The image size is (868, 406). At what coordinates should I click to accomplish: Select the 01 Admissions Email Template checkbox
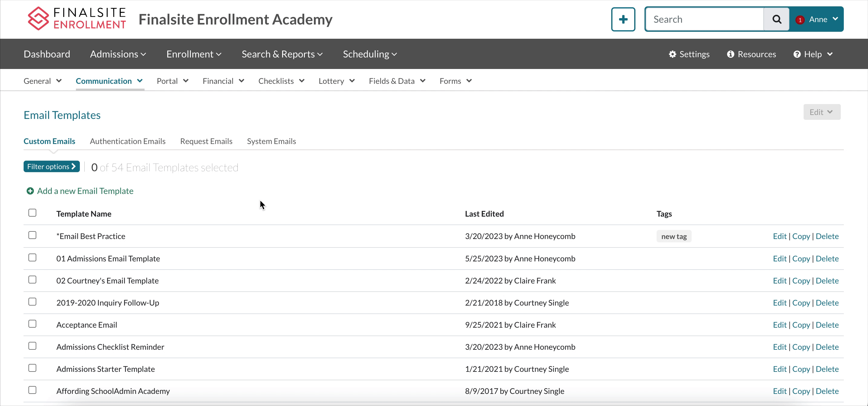point(32,257)
